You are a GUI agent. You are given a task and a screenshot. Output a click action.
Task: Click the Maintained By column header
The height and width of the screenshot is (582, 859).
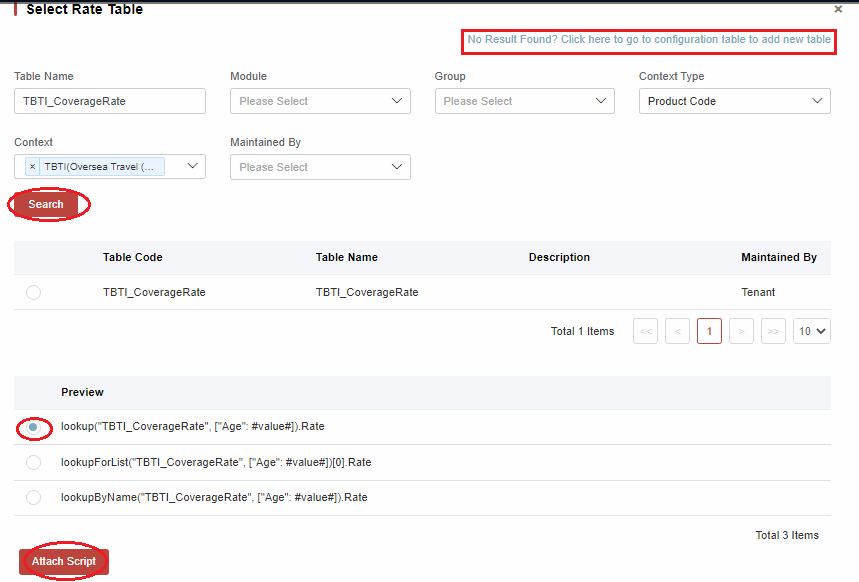[779, 258]
